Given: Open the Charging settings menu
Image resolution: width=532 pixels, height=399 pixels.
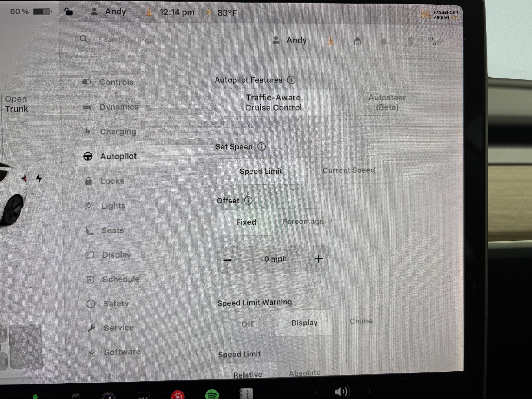Looking at the screenshot, I should [x=118, y=132].
